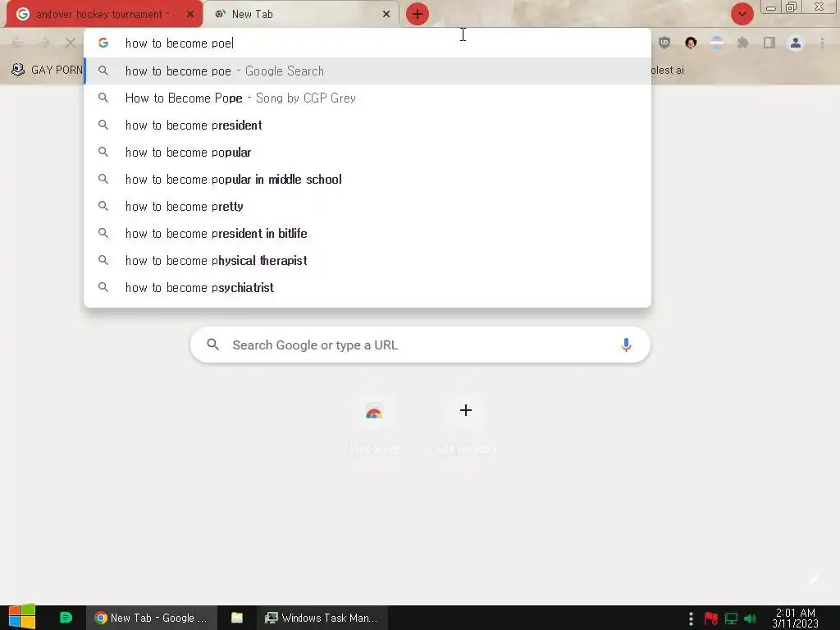Click the face avatar extension icon

(x=691, y=43)
